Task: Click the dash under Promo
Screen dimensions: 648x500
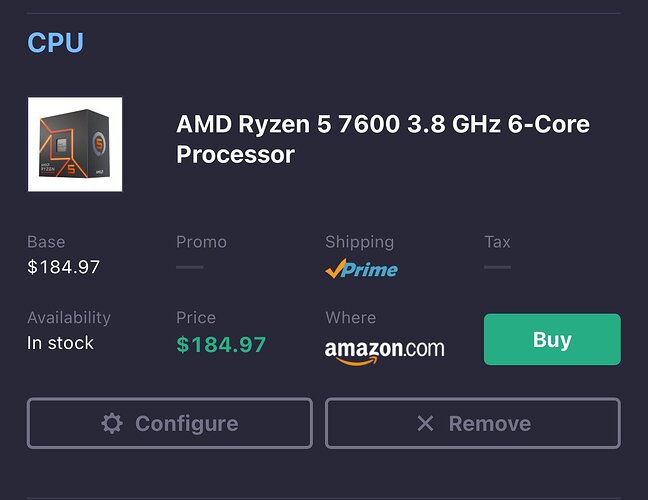Action: coord(189,267)
